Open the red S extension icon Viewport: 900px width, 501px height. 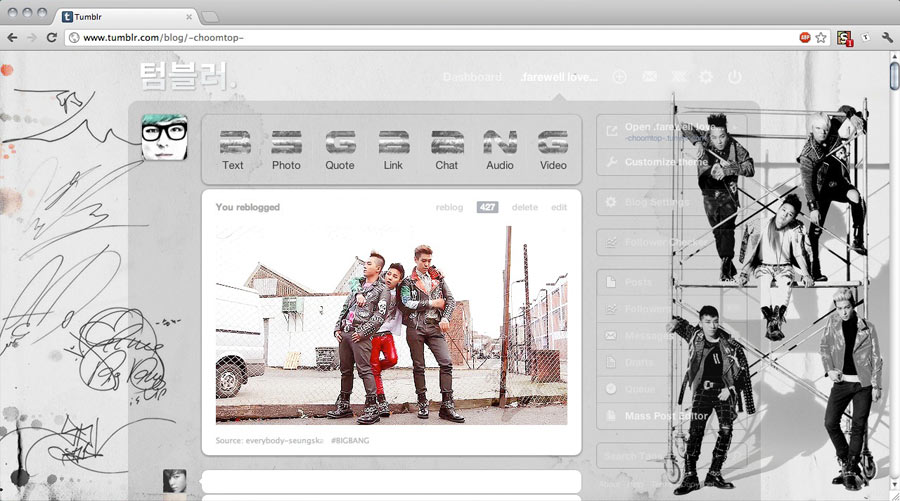[844, 38]
